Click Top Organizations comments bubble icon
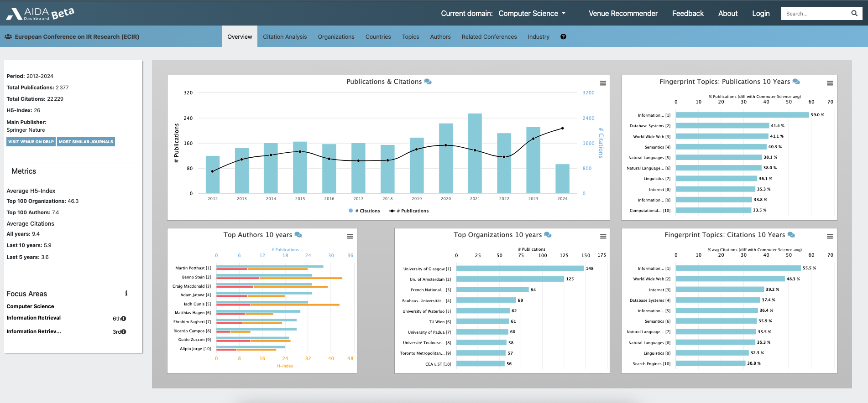 pos(548,235)
